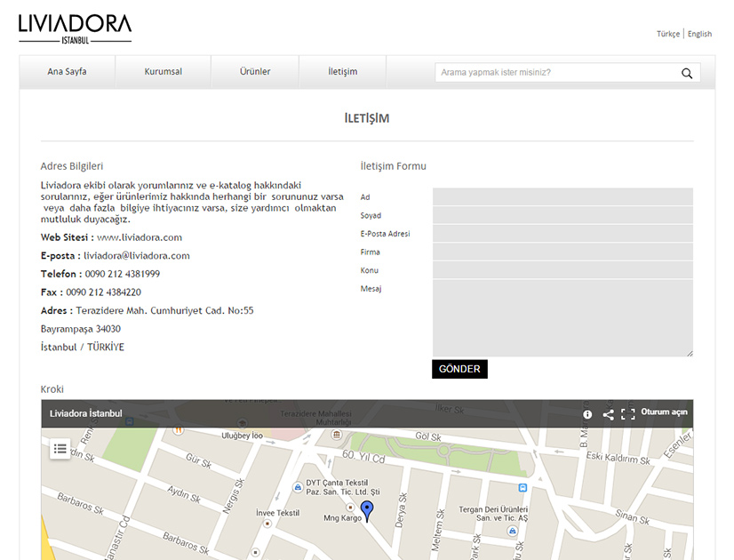Image resolution: width=734 pixels, height=560 pixels.
Task: Click the blue location pin on map
Action: click(367, 510)
